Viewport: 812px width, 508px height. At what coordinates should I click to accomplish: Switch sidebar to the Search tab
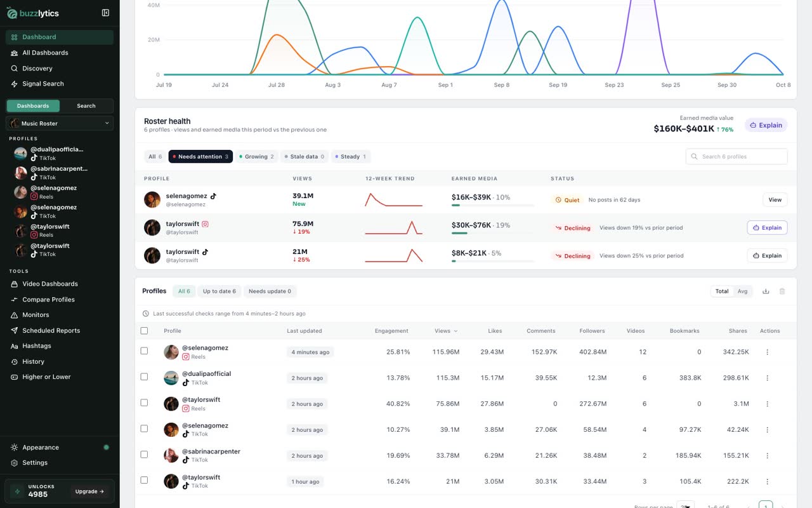(x=86, y=106)
